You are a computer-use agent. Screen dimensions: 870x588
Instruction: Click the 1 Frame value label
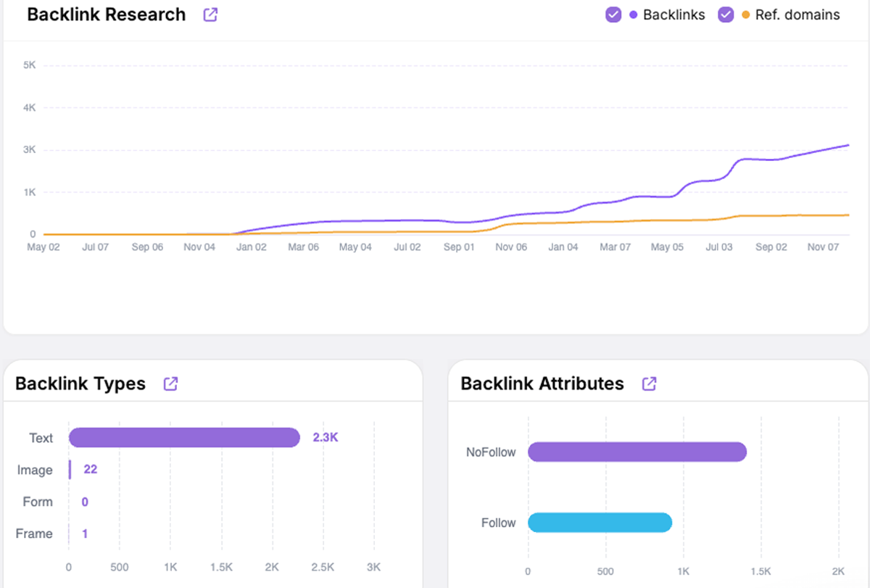coord(85,534)
